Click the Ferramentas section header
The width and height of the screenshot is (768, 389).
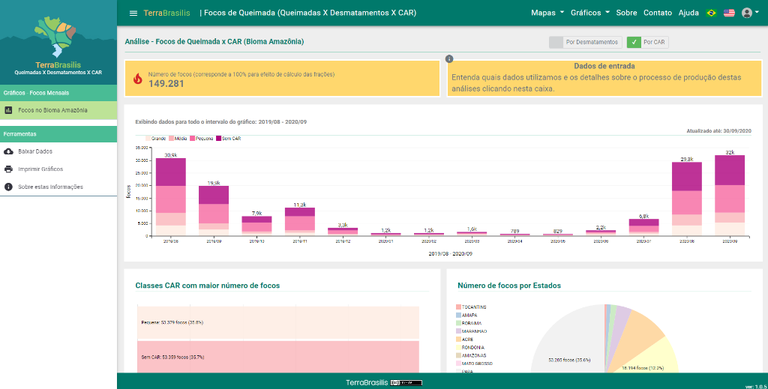pos(58,134)
